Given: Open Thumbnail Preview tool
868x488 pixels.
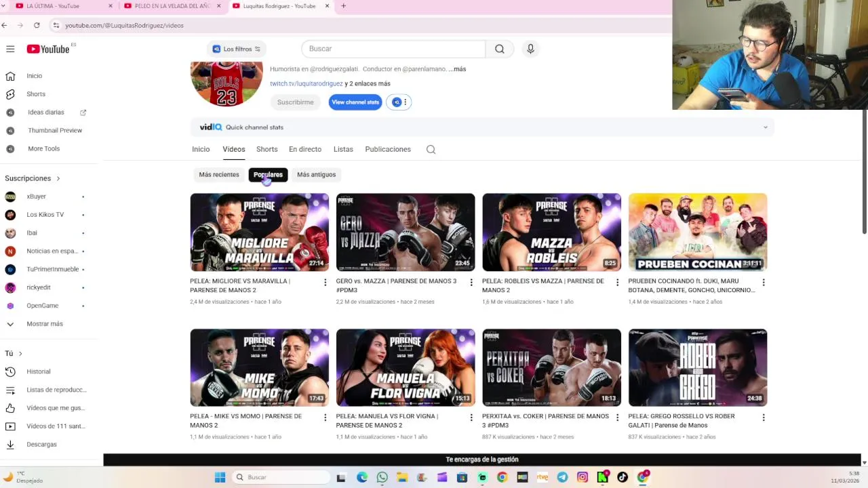Looking at the screenshot, I should (54, 130).
